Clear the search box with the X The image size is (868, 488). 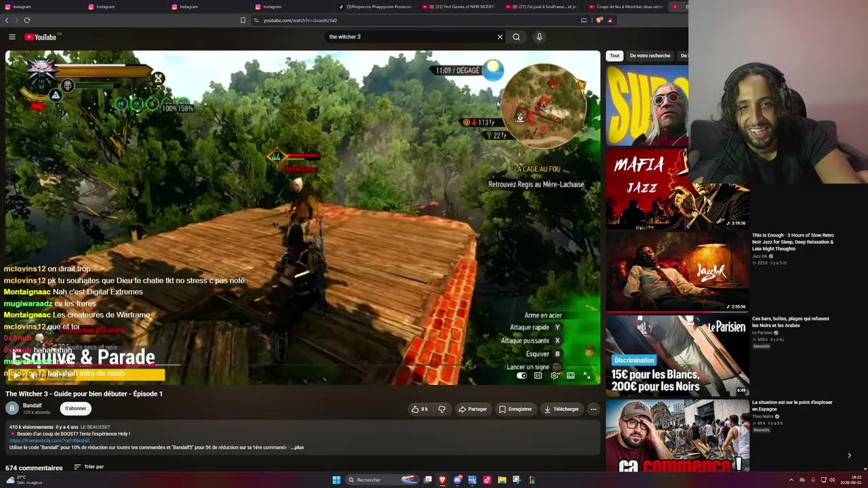[500, 37]
